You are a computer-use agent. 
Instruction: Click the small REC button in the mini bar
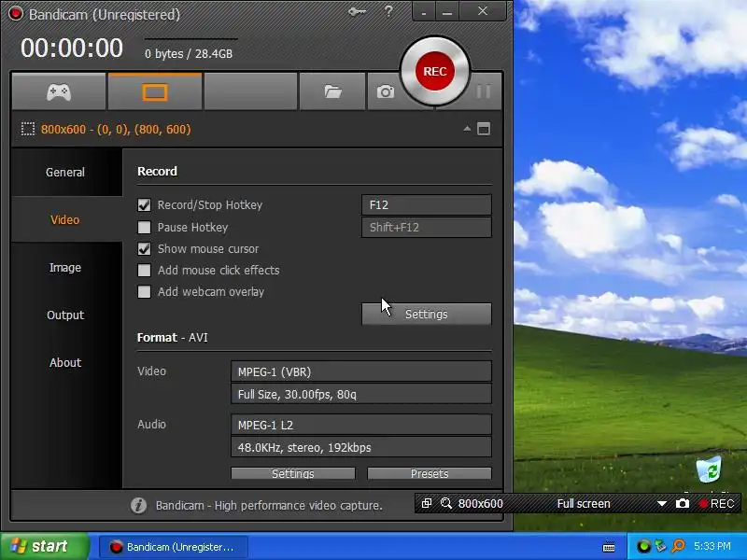pos(716,503)
